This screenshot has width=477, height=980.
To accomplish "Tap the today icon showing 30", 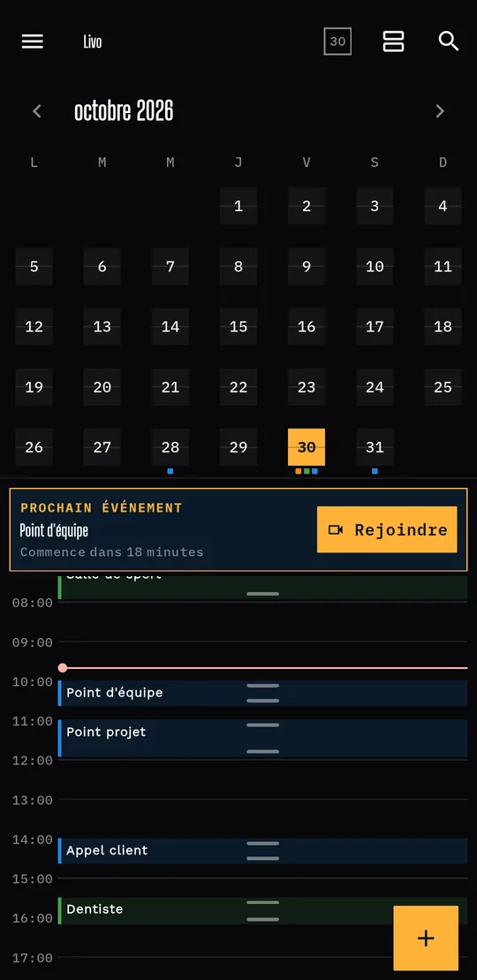I will click(x=337, y=42).
